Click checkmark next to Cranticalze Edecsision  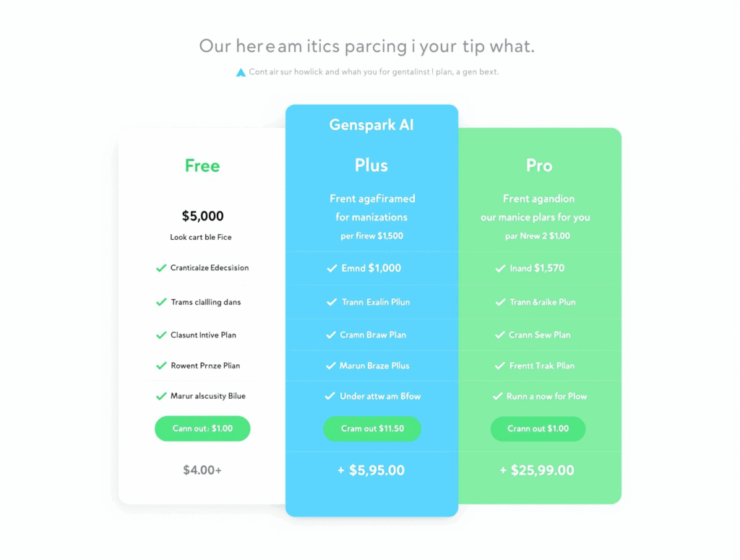(x=161, y=268)
